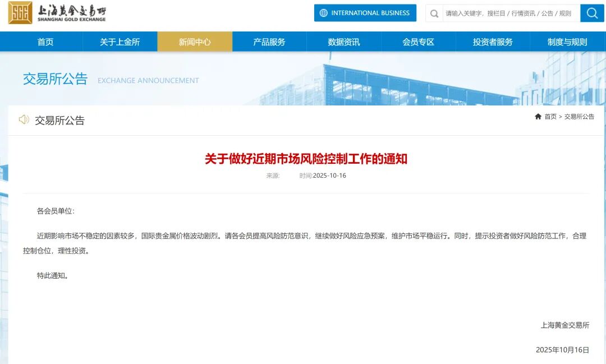This screenshot has width=606, height=364.
Task: Click the magnifying glass search icon
Action: (592, 13)
